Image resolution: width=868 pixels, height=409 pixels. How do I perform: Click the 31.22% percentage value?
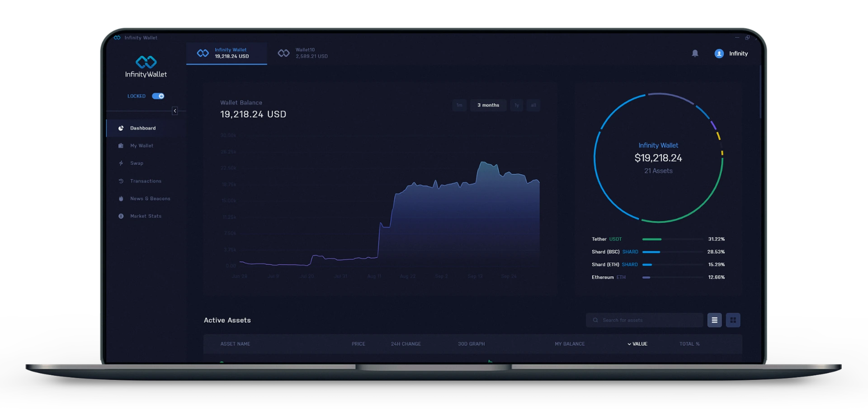[x=717, y=239]
